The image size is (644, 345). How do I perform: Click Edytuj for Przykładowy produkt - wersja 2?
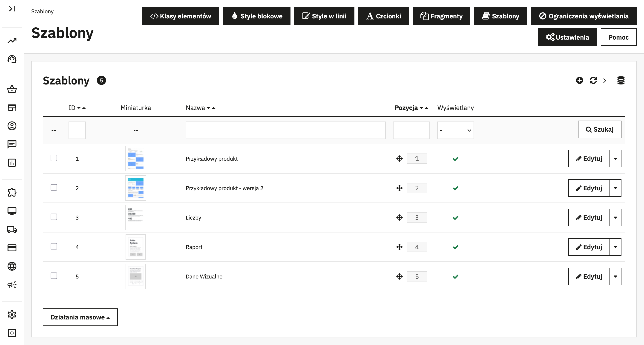pyautogui.click(x=589, y=188)
